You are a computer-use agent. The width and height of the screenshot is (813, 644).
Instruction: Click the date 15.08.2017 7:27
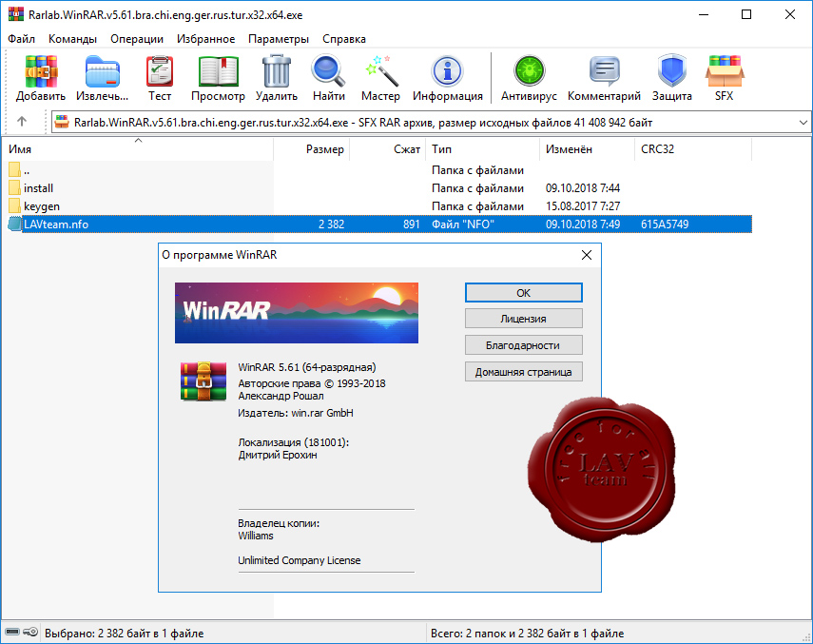coord(583,206)
